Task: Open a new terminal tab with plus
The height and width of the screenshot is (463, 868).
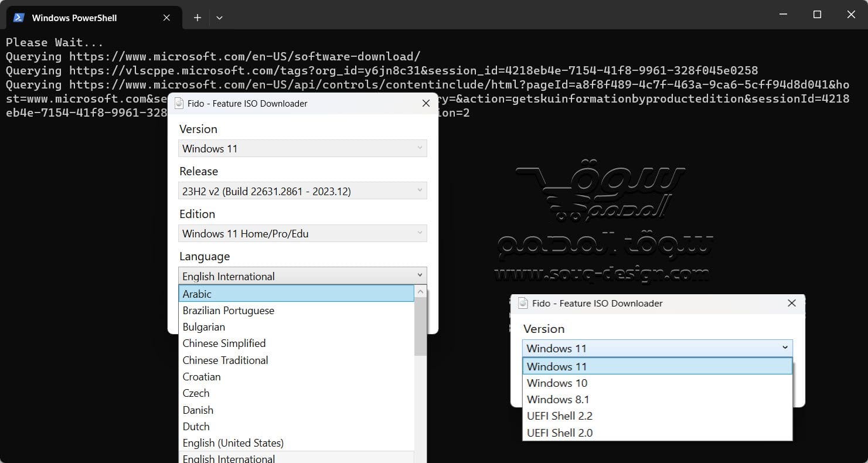Action: click(x=198, y=18)
